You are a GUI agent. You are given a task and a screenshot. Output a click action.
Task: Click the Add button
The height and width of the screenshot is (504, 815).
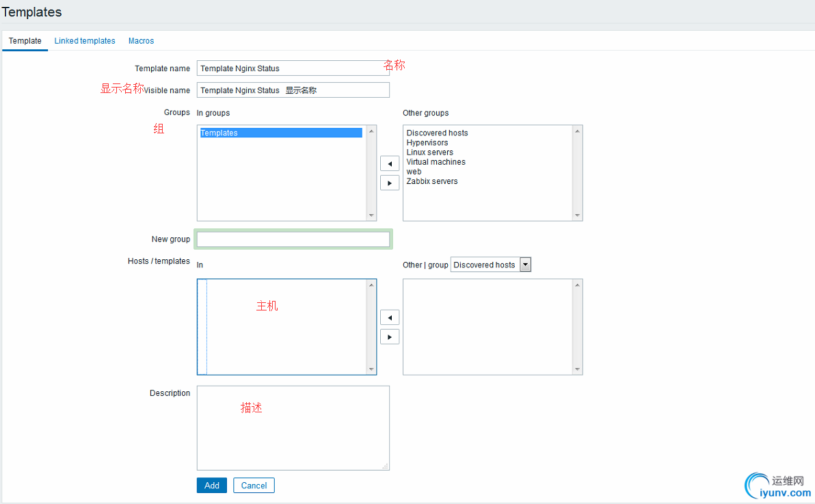click(211, 486)
